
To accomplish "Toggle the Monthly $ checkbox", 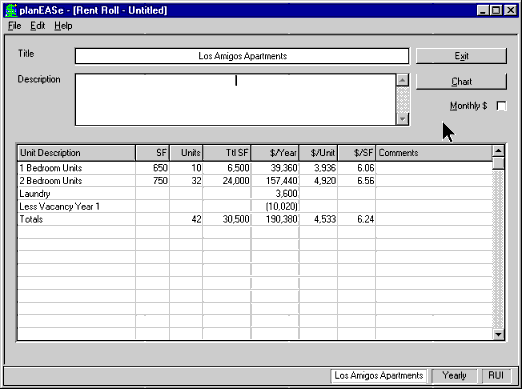I will click(501, 106).
